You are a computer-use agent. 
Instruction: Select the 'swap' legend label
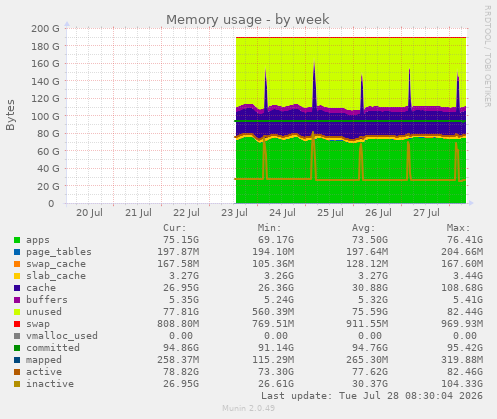click(x=38, y=324)
